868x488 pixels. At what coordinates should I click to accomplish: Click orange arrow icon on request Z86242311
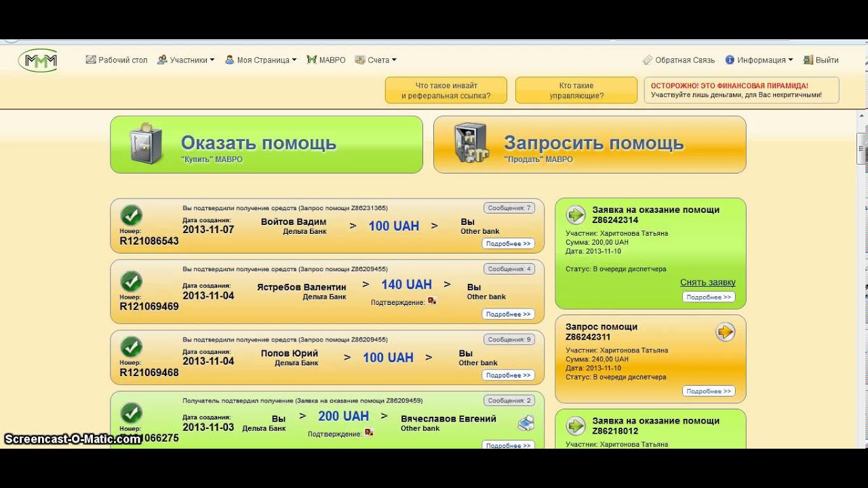(726, 332)
